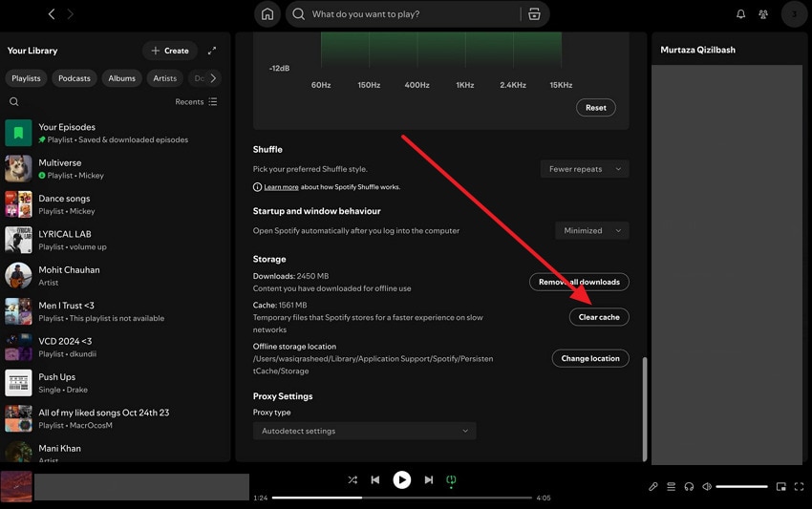Click the Your Library heading
Viewport: 812px width, 509px height.
click(32, 51)
